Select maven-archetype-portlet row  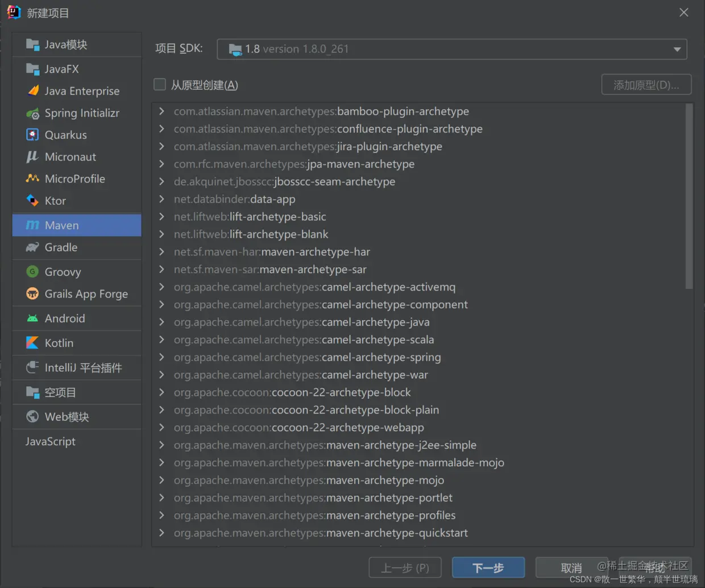pos(418,498)
